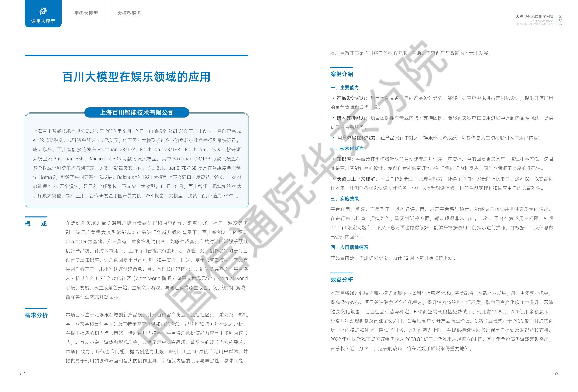This screenshot has height=392, width=578.
Task: Click the Foundation Model Practical Application Collections subtitle
Action: (x=534, y=23)
